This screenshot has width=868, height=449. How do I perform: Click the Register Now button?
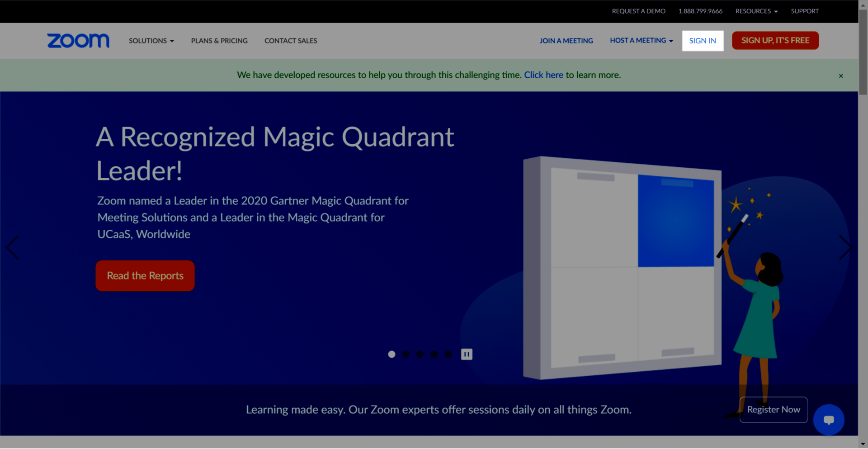coord(774,410)
